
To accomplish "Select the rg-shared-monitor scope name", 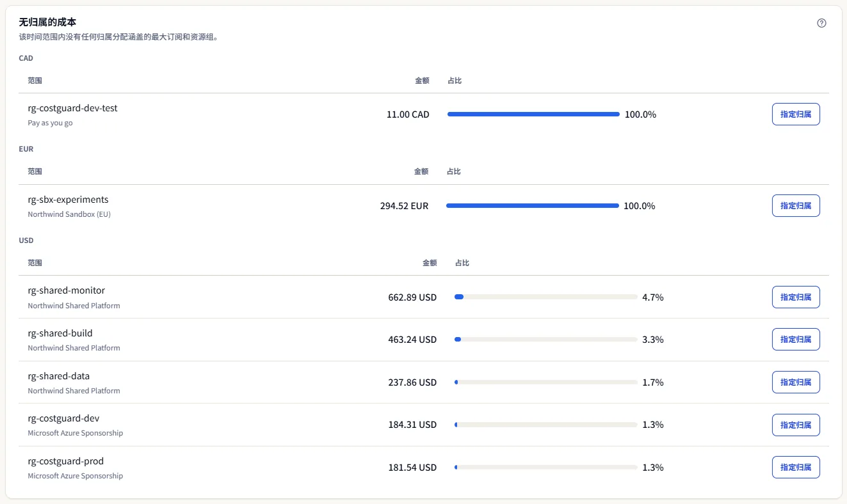I will [x=67, y=290].
